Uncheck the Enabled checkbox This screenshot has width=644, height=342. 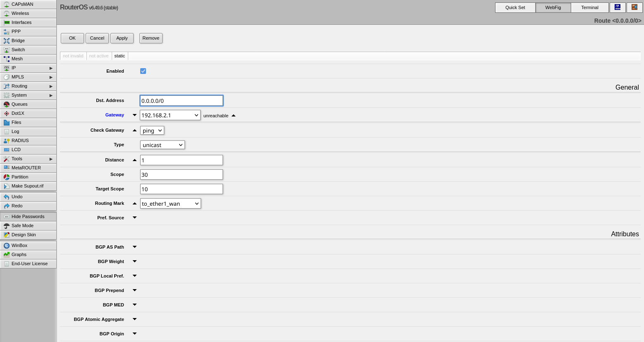[143, 71]
